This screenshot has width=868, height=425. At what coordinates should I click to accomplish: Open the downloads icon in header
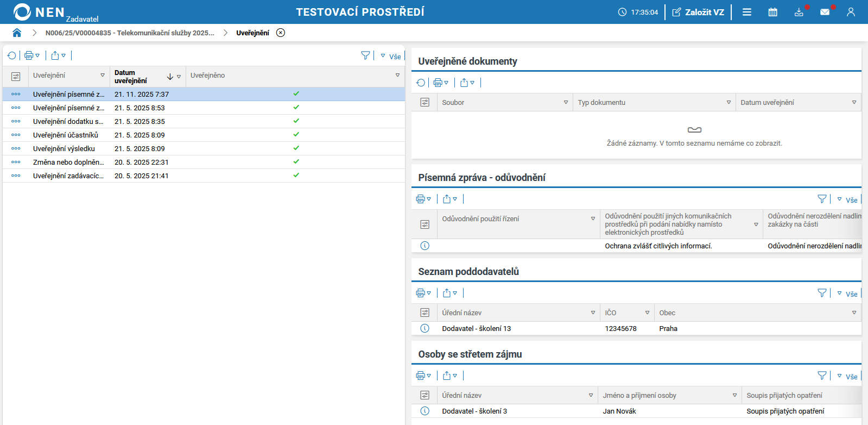click(x=799, y=12)
